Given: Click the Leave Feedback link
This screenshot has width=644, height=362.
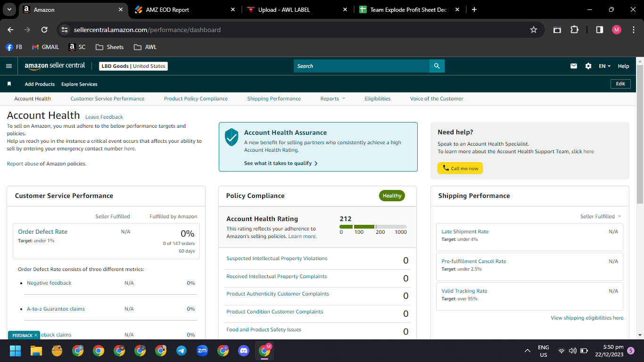Looking at the screenshot, I should (104, 117).
